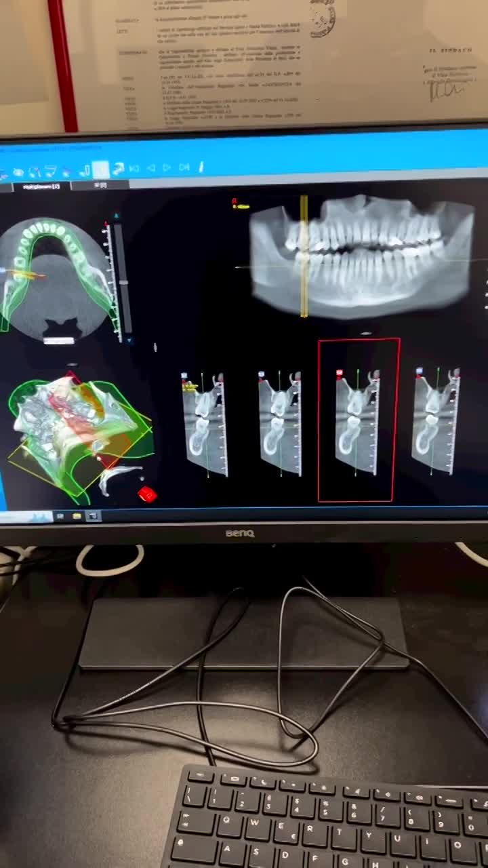Toggle the highlighted active tool in toolbar

coord(100,169)
